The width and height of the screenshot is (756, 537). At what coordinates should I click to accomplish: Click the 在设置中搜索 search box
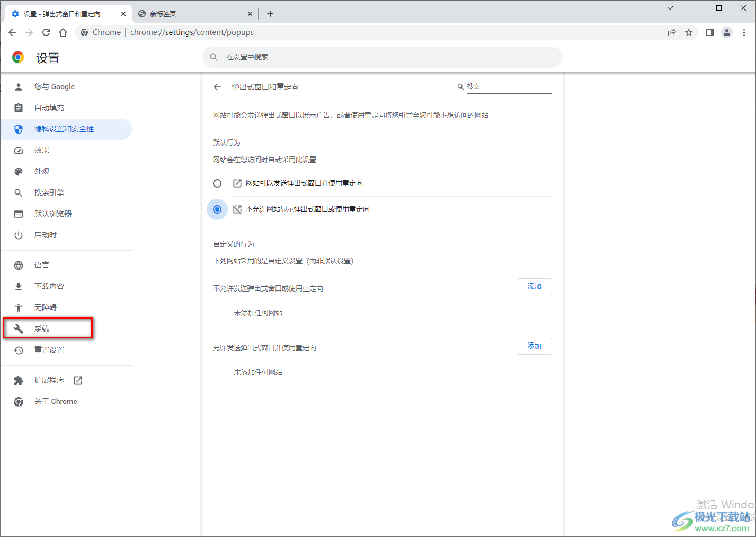click(382, 57)
